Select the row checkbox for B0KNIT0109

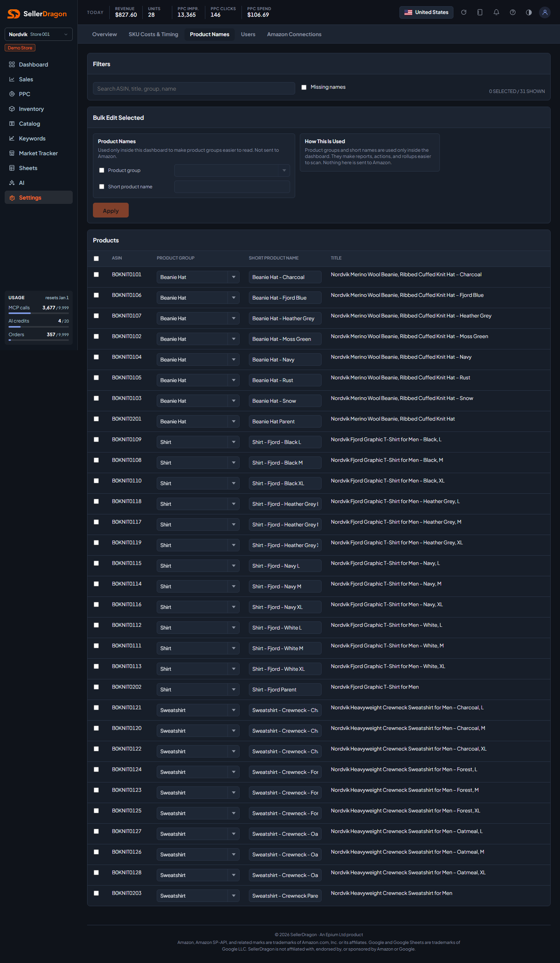[x=96, y=440]
